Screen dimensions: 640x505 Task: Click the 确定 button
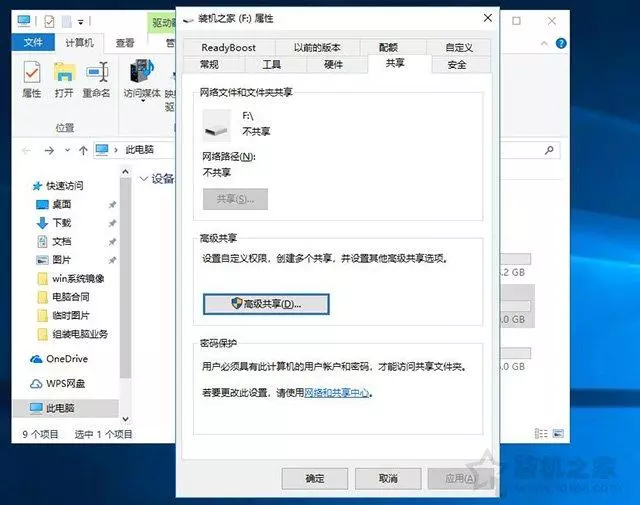(315, 478)
